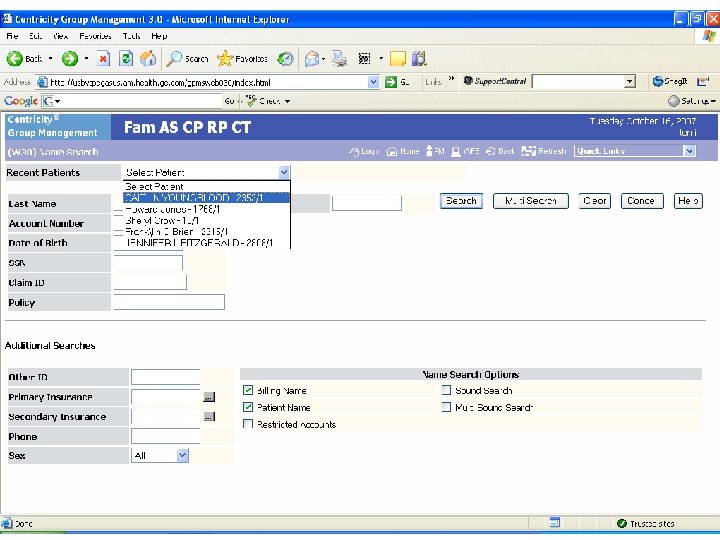Click into the Policy input field
The height and width of the screenshot is (540, 720).
click(x=169, y=302)
